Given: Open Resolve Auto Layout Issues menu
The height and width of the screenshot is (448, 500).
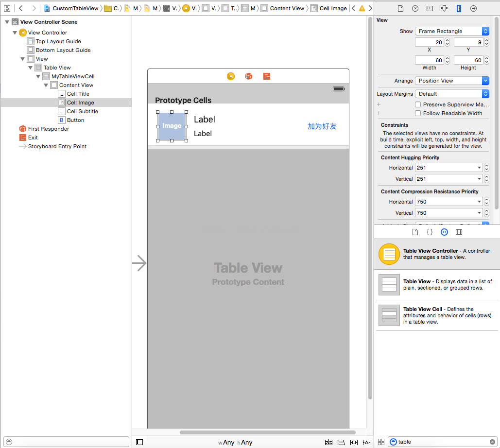Looking at the screenshot, I should tap(367, 442).
